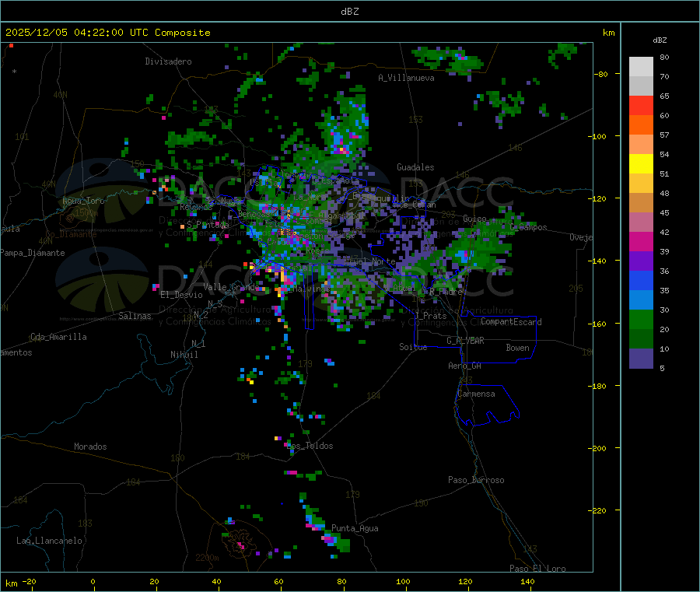Select the Paso_Barroso label

click(x=476, y=480)
